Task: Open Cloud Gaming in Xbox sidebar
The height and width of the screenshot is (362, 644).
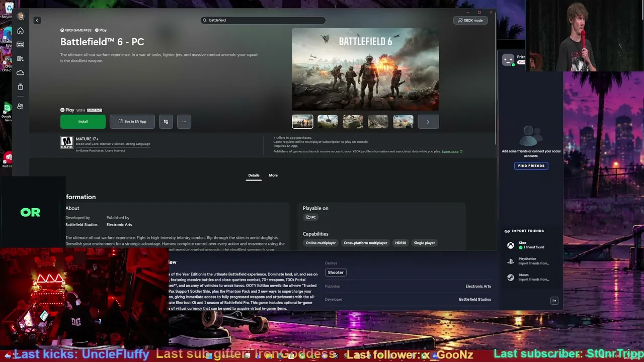Action: point(21,73)
